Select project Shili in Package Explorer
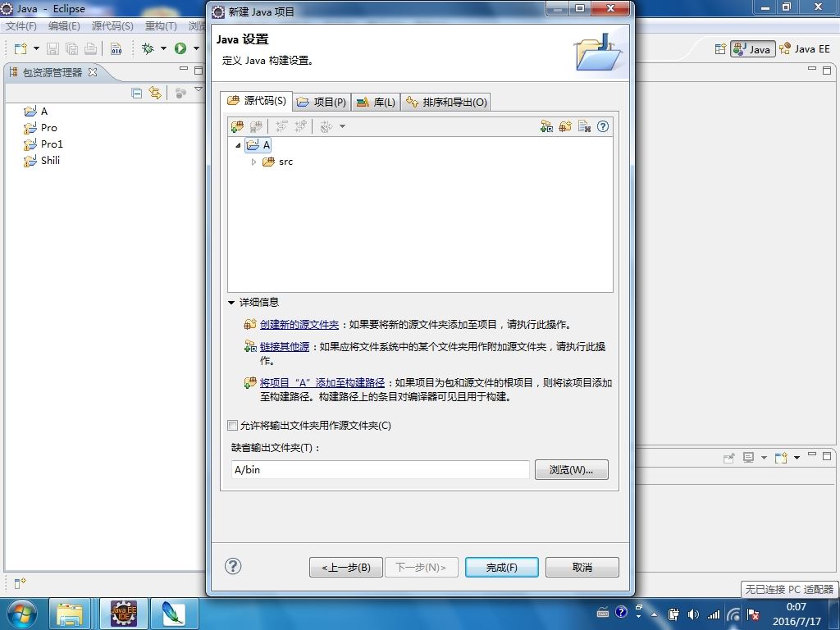 42,161
